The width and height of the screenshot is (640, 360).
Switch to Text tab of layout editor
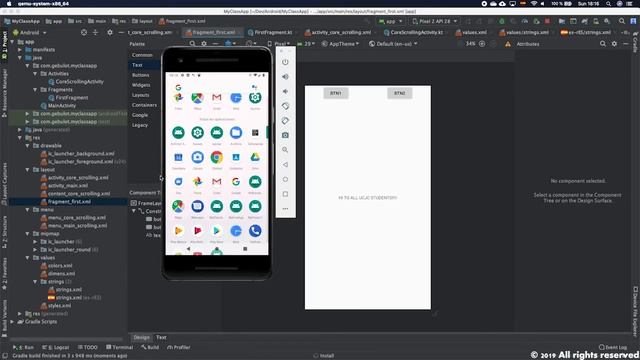pos(161,337)
